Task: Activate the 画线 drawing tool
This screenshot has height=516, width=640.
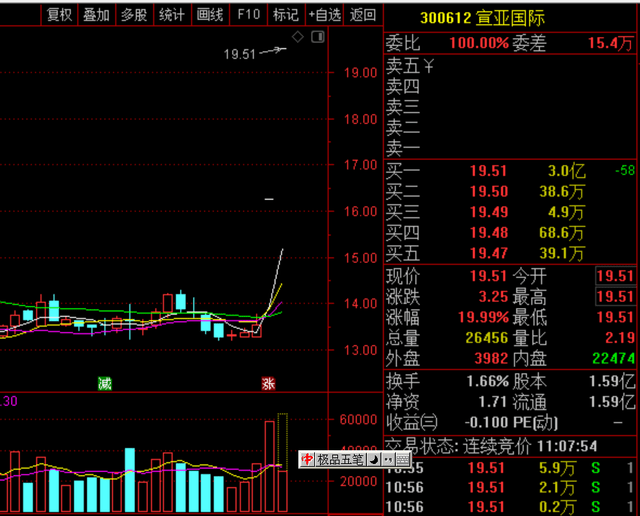Action: tap(210, 15)
